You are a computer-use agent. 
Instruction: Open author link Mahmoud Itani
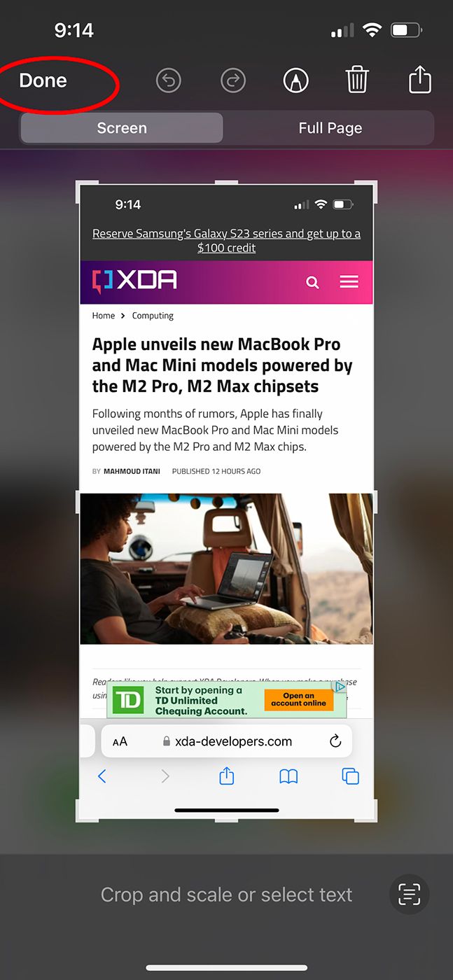(132, 471)
